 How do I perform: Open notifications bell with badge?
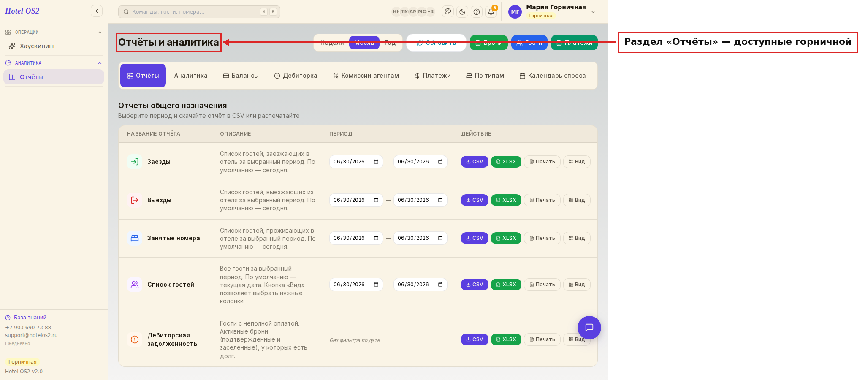[x=491, y=12]
